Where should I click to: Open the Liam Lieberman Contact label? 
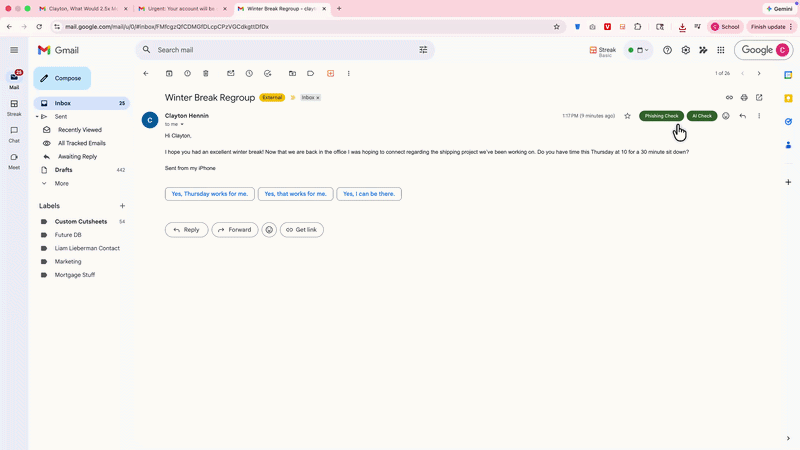tap(87, 248)
